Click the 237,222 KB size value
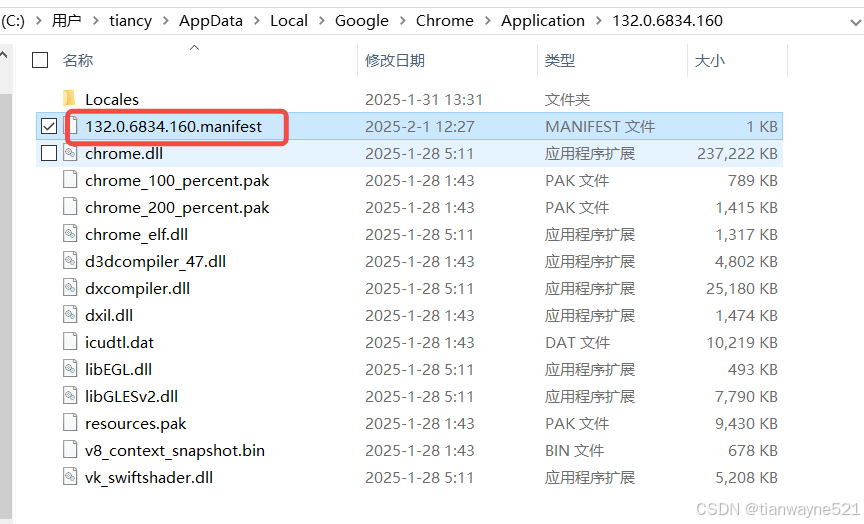This screenshot has width=864, height=524. pos(737,153)
